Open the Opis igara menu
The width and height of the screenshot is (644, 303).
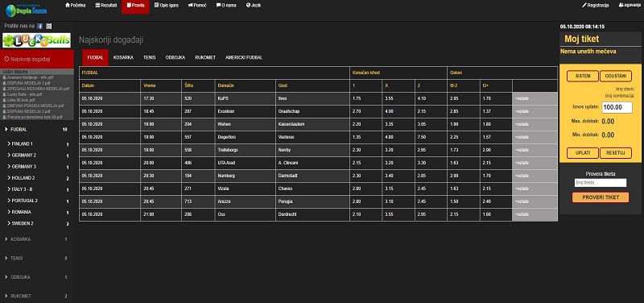167,6
